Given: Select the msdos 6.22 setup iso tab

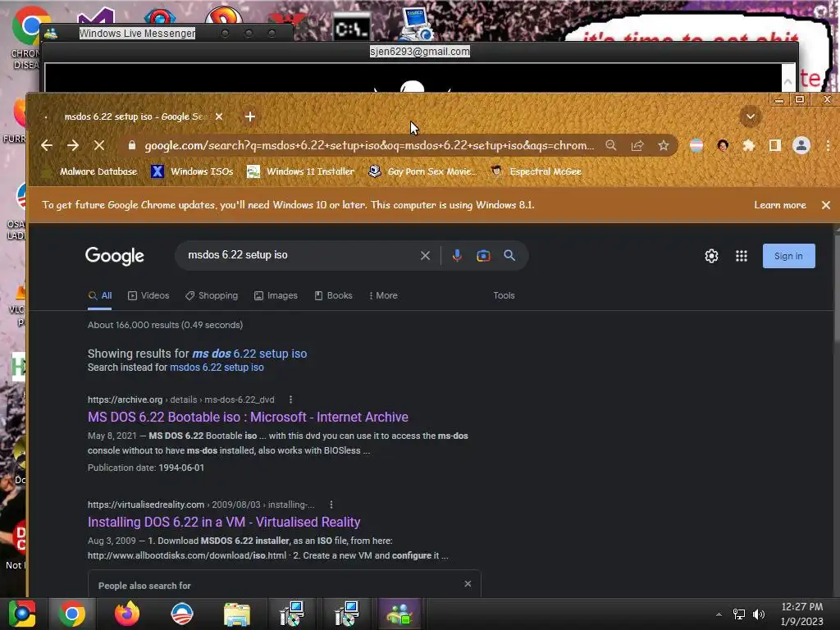Looking at the screenshot, I should pyautogui.click(x=134, y=116).
